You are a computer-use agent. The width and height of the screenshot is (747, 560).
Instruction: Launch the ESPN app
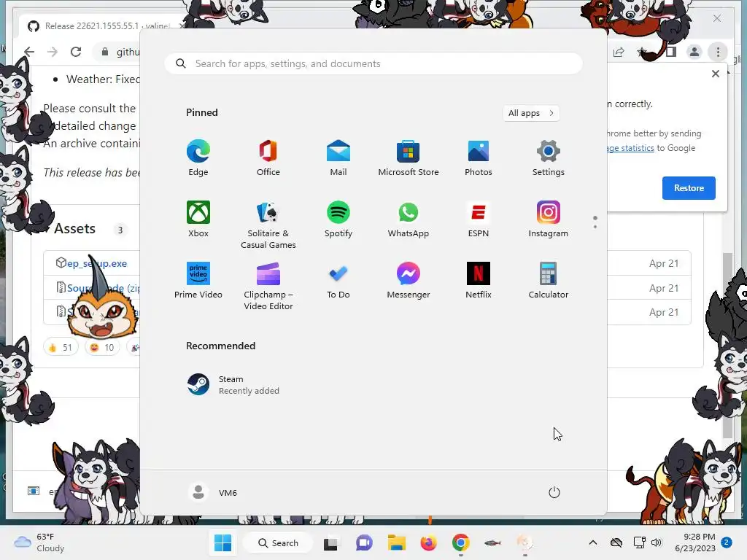(479, 219)
